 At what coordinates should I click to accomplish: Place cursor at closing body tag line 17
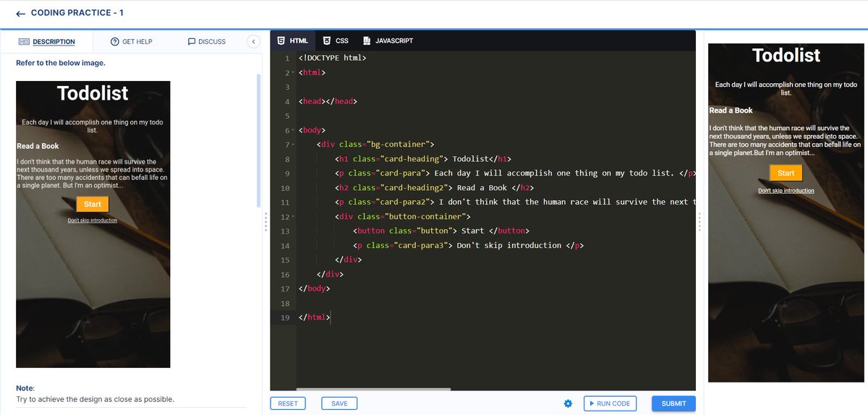[x=313, y=288]
